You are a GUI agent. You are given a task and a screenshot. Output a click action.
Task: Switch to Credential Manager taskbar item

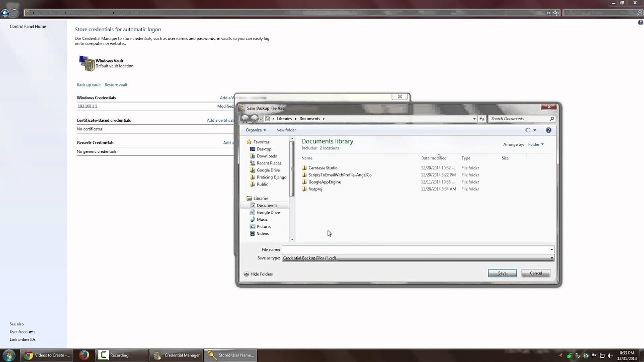click(x=177, y=355)
